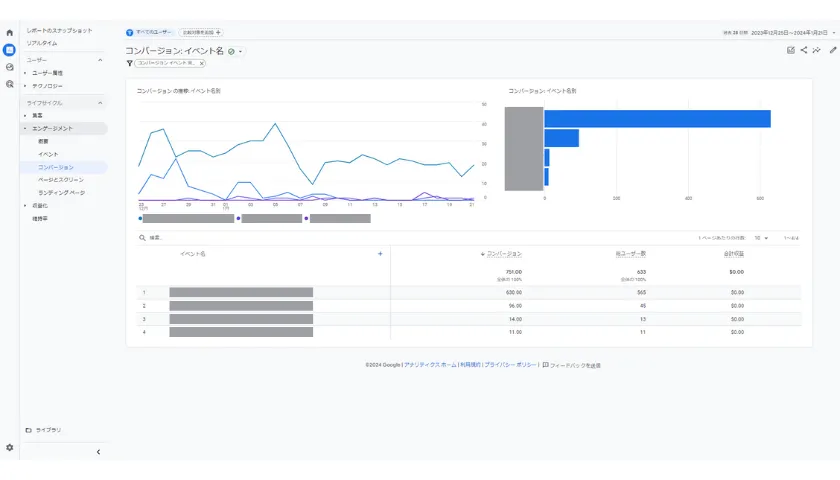Expand the 収益化 tree item
Screen dimensions: 840x480
click(x=25, y=205)
